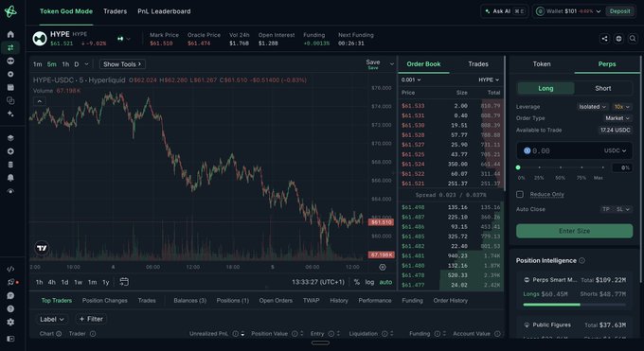Viewport: 644px width, 351px height.
Task: Switch to the PnL Leaderboard tab
Action: coord(164,11)
